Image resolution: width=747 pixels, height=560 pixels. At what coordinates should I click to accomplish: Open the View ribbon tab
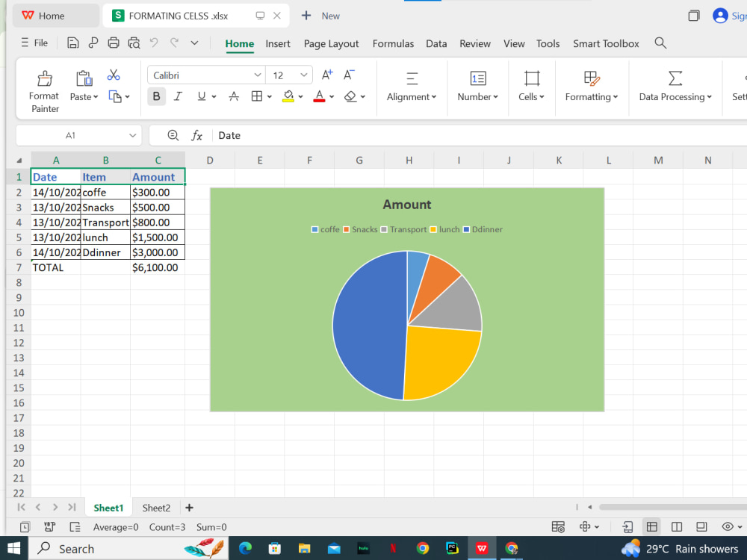tap(514, 43)
